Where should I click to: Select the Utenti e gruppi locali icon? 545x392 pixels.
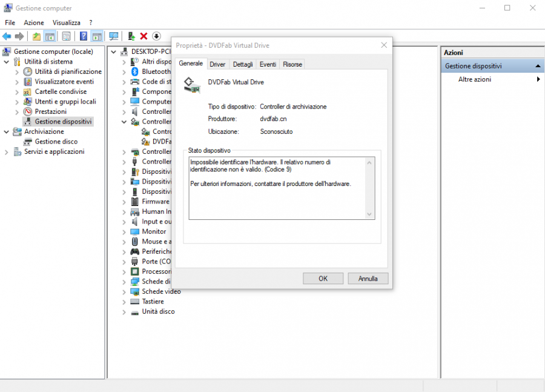coord(27,102)
